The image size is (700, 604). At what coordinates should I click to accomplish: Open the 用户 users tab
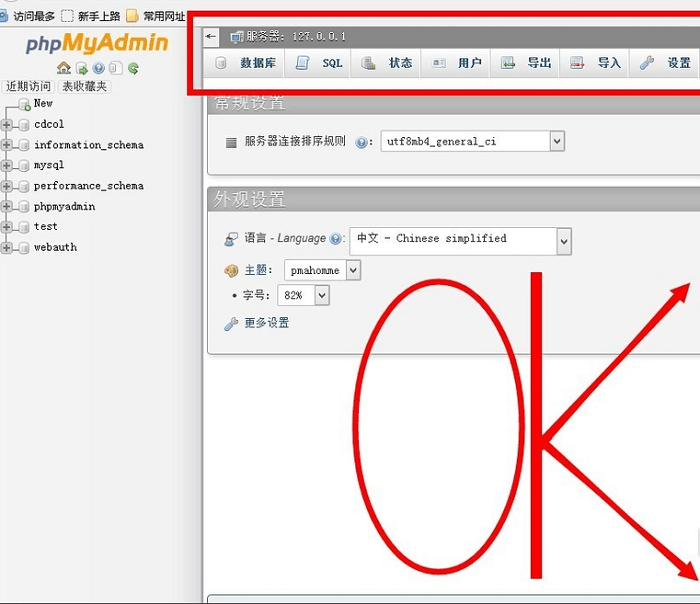click(456, 63)
